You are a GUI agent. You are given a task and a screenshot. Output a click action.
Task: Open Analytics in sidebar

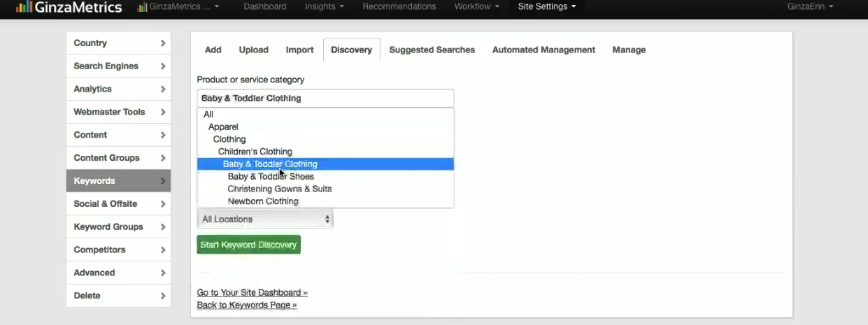[118, 89]
